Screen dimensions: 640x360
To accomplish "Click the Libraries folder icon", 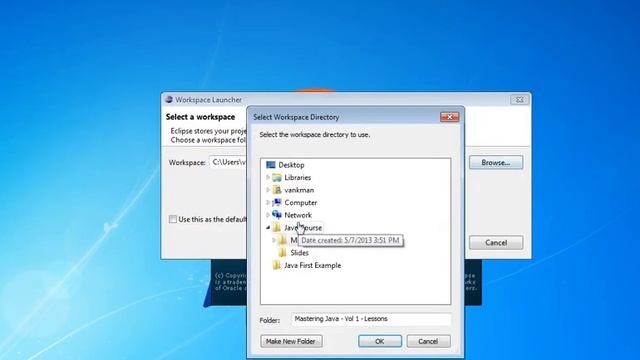I will (x=277, y=178).
